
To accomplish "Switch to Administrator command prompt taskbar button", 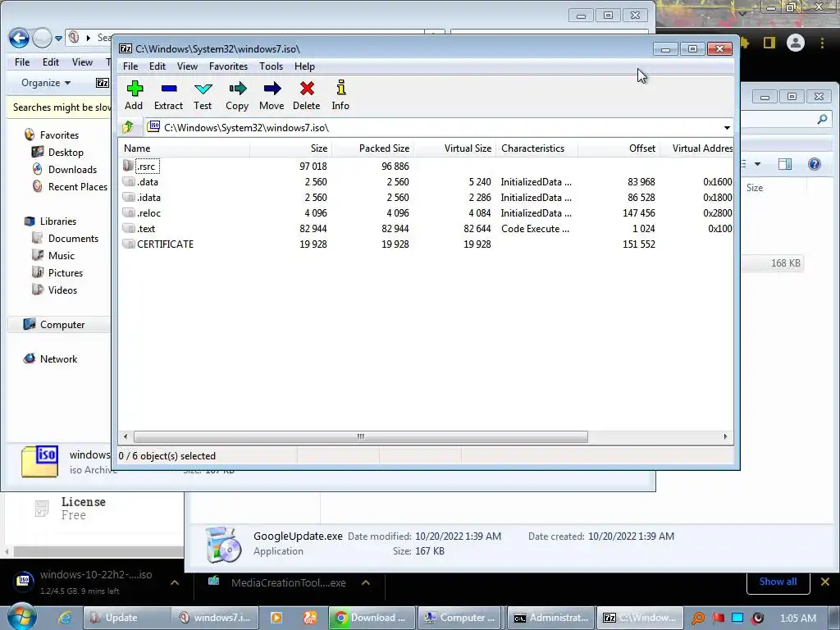I will click(551, 618).
